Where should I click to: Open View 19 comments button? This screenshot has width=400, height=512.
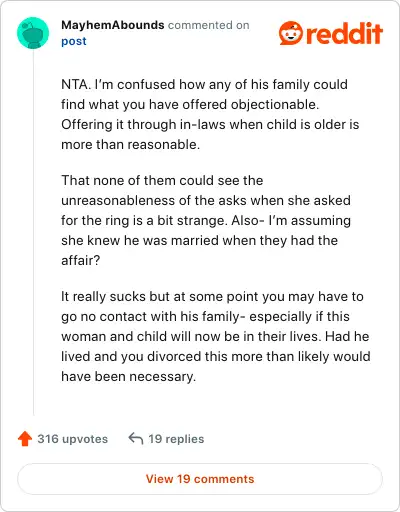(x=200, y=479)
